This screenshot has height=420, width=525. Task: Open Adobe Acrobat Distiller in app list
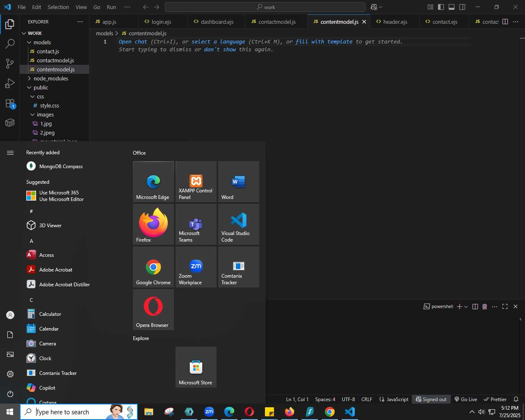pos(64,284)
